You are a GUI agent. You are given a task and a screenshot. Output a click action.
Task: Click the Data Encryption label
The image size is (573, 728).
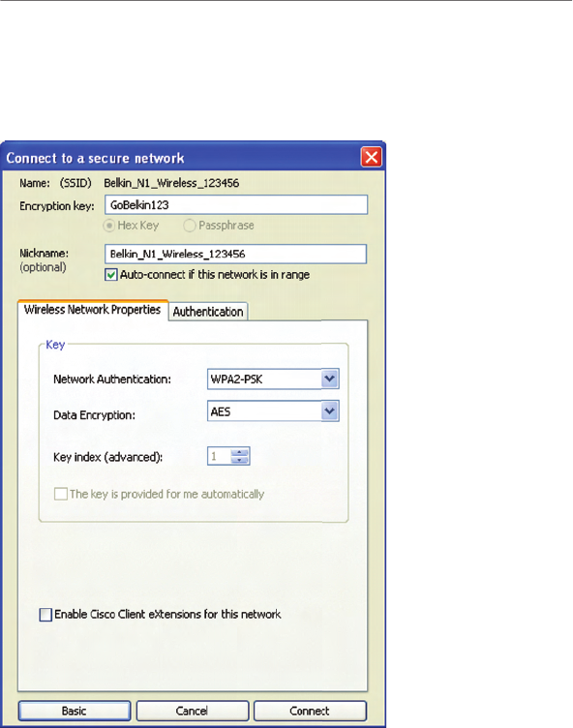pos(94,415)
